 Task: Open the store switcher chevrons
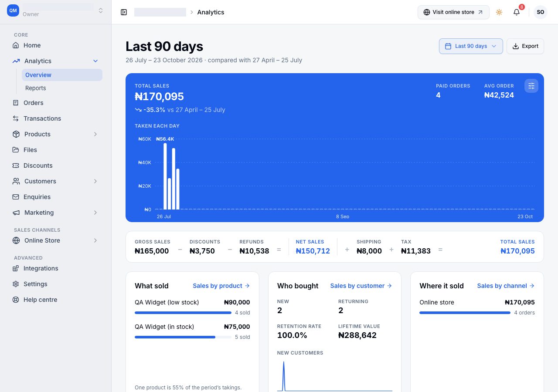(101, 10)
